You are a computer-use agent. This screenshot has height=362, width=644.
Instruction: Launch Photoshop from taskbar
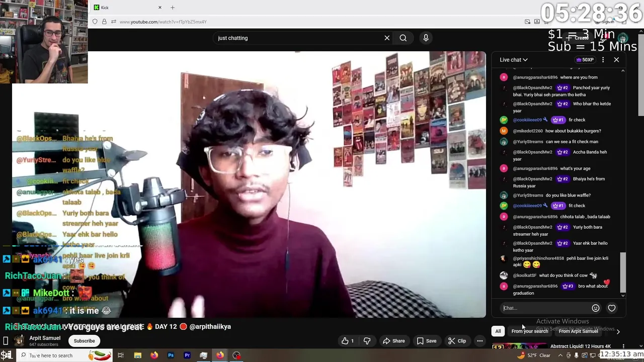171,355
